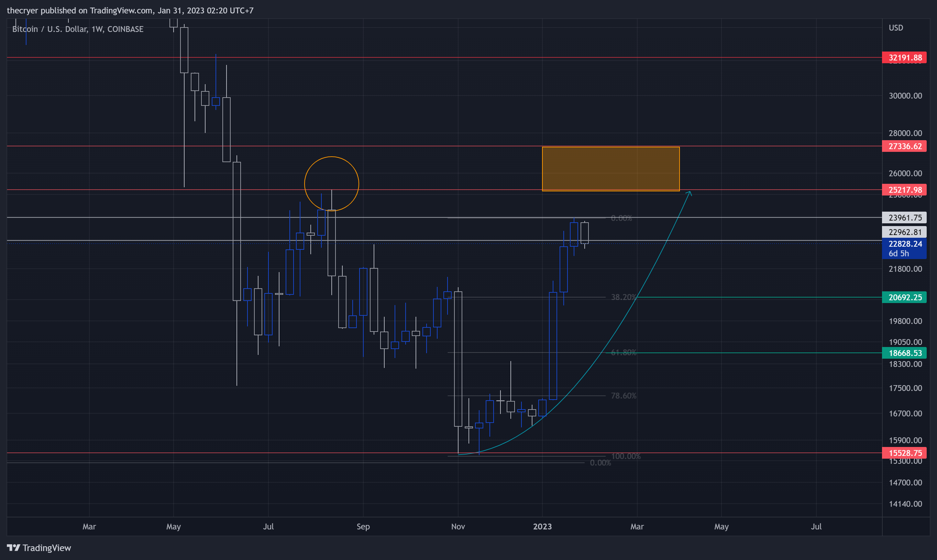Click the 21800.00 price axis tick
The width and height of the screenshot is (937, 560).
(905, 269)
